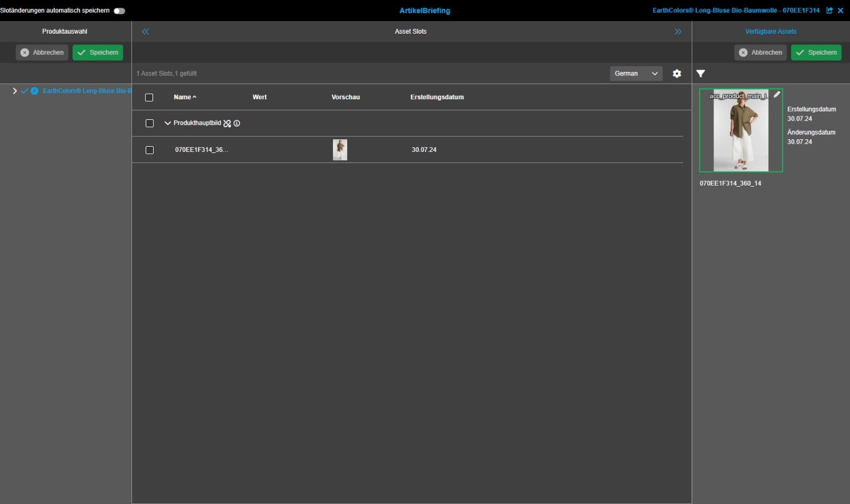The image size is (850, 504).
Task: Select checkbox for the 070EE1F314_36 asset row
Action: tap(150, 150)
